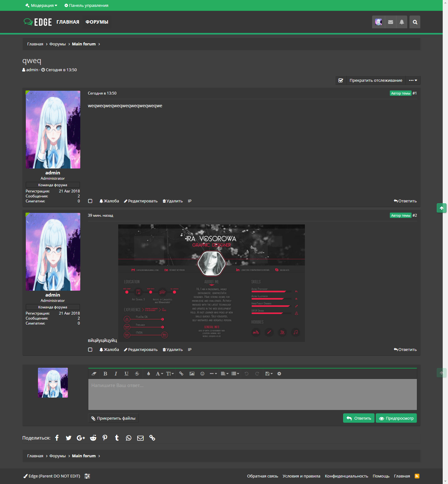Image resolution: width=448 pixels, height=484 pixels.
Task: Click into the reply message text area
Action: coord(252,394)
